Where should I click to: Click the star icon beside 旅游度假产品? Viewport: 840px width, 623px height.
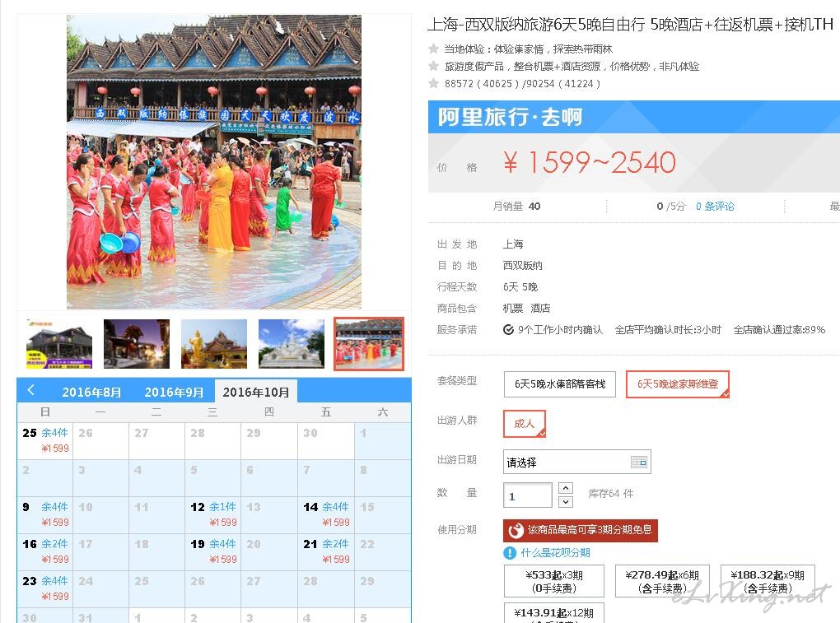[433, 66]
